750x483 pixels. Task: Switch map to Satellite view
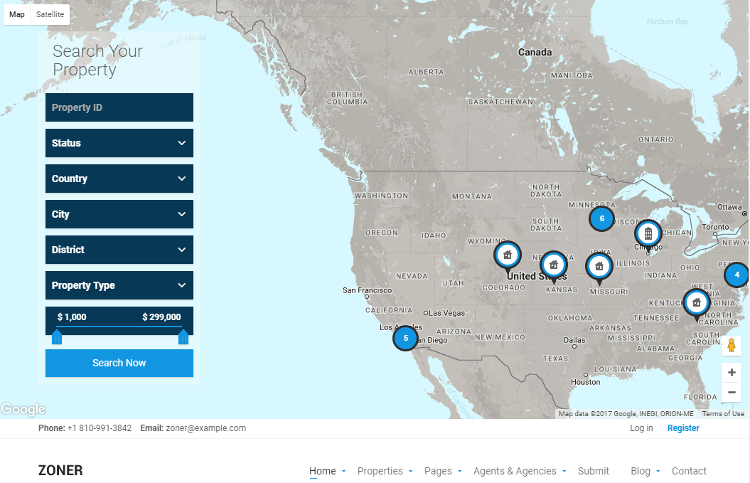point(50,15)
